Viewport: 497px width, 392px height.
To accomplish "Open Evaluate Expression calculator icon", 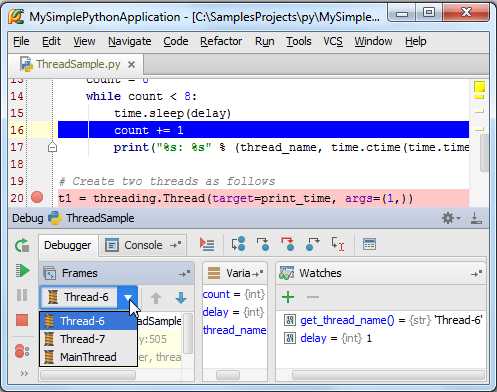I will tap(369, 244).
